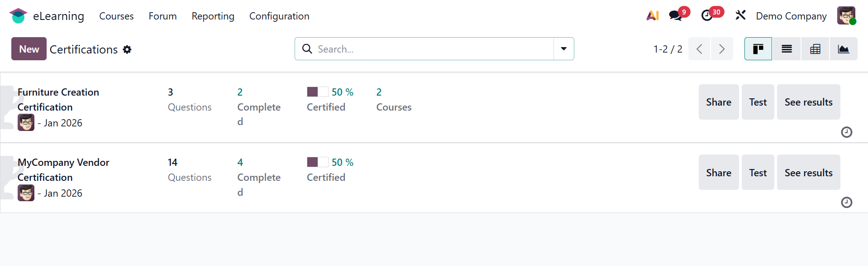See results for MyCompany Vendor Certification
Screen dimensions: 868x266
[808, 173]
